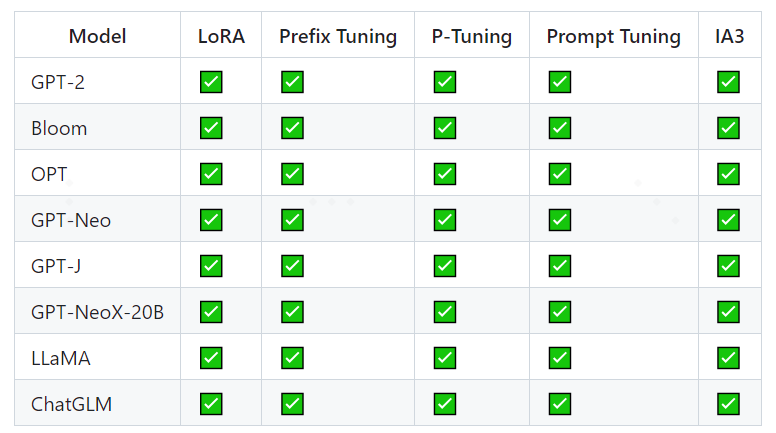Click LLaMA's Prompt Tuning checkmark
776x433 pixels.
point(560,358)
